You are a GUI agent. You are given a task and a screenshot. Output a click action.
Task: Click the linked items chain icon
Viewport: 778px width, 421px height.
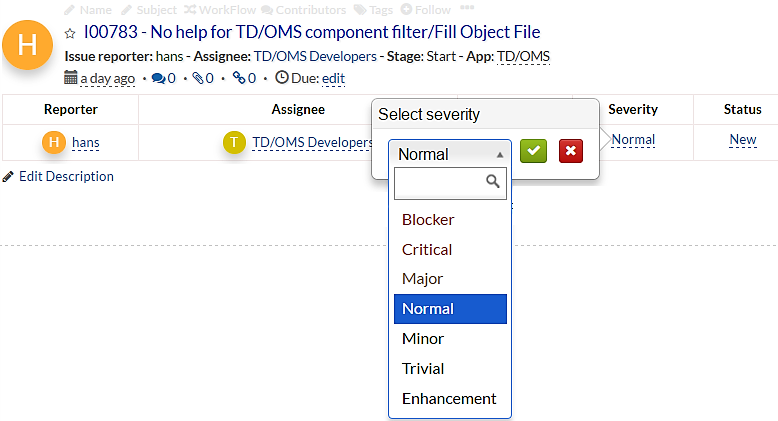[x=238, y=78]
